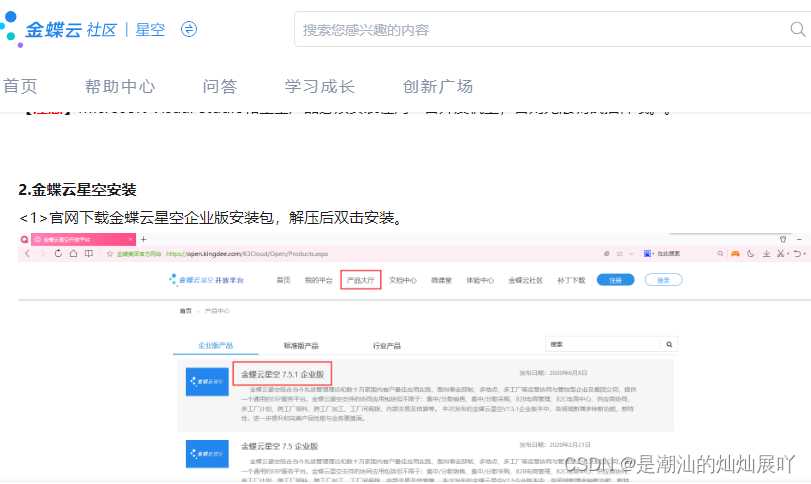Click the browser back arrow in the embedded screenshot
Image resolution: width=811 pixels, height=484 pixels.
point(27,253)
